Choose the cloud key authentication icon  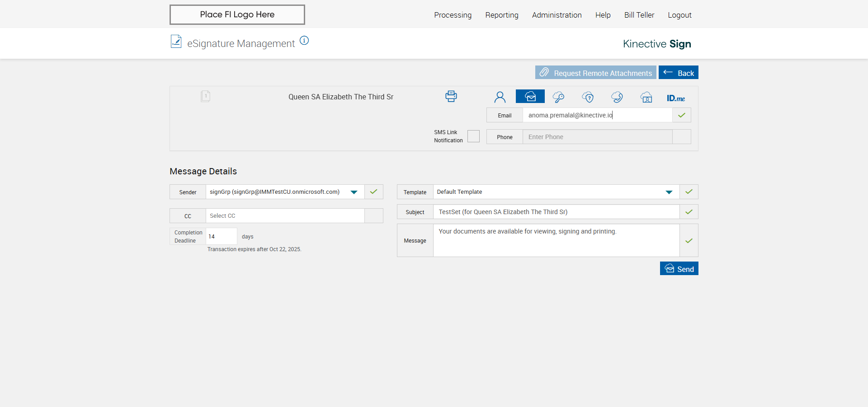click(558, 97)
